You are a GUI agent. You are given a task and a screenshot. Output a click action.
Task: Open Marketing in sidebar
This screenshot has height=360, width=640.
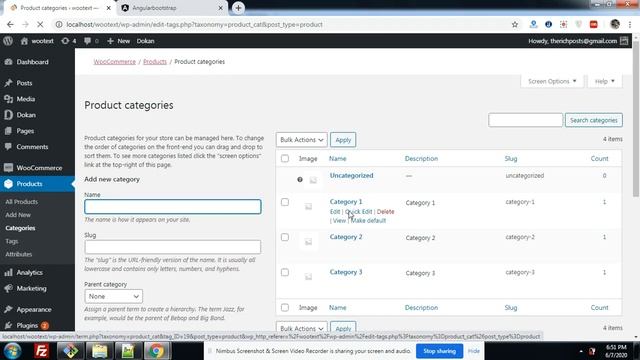(x=31, y=288)
